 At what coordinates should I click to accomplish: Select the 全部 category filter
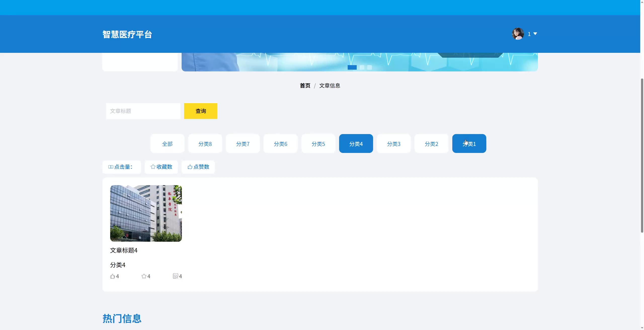(167, 144)
